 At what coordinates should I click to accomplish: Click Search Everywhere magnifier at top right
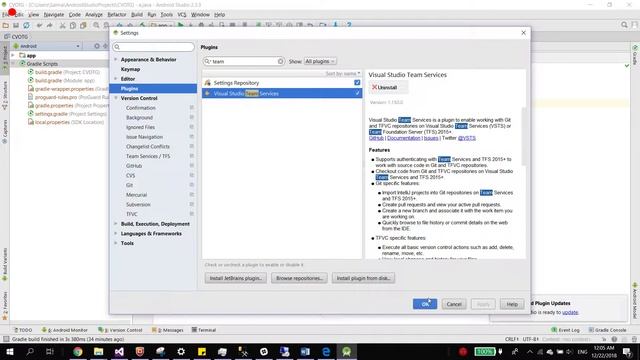click(x=624, y=25)
